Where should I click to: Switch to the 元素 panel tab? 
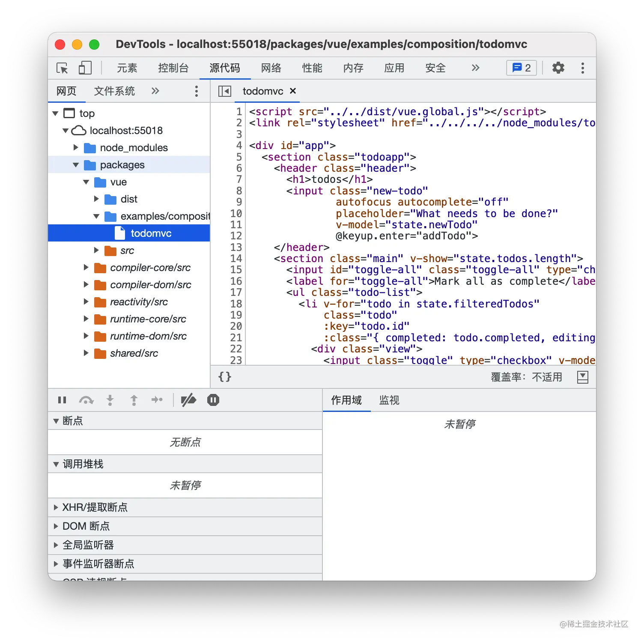(x=127, y=68)
